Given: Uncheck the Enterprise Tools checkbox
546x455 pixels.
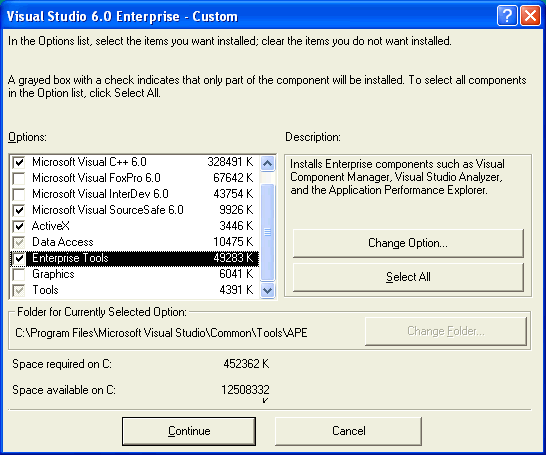Looking at the screenshot, I should 19,258.
